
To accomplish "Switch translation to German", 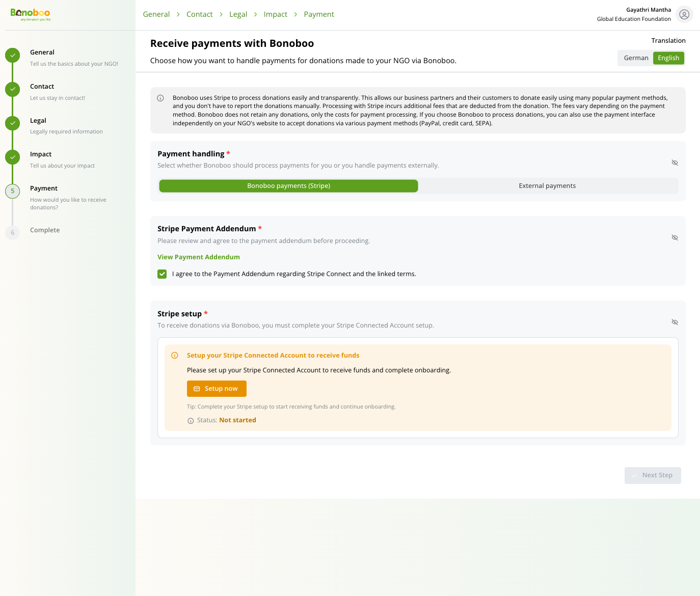I will click(636, 58).
